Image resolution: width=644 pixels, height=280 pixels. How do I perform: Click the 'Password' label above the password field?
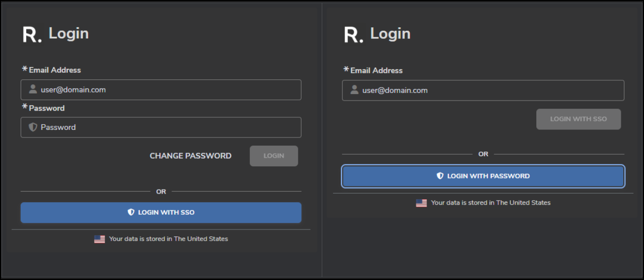(x=47, y=108)
